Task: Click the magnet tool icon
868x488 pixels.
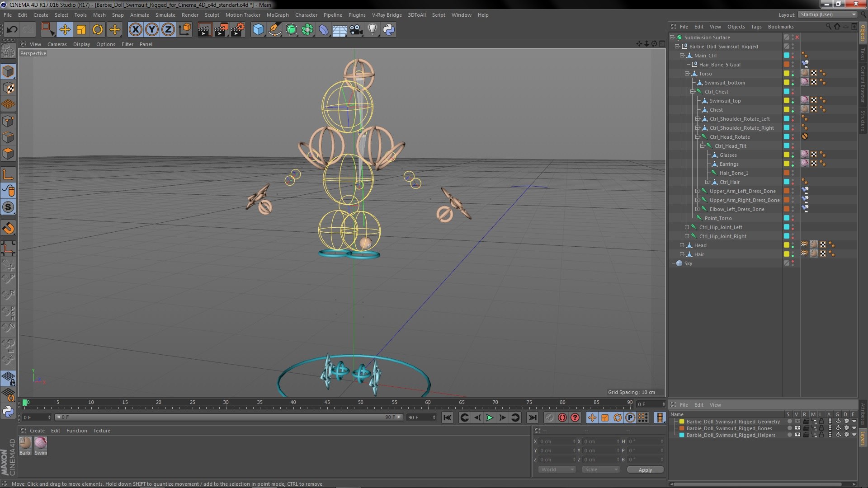Action: (x=8, y=228)
